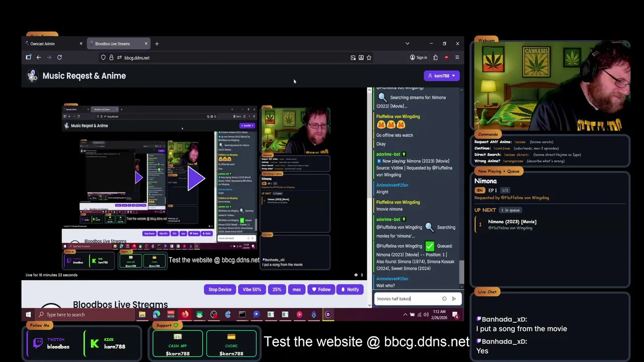The width and height of the screenshot is (644, 362).
Task: Click the 'Bloodbos Live Streams' page heading
Action: click(x=120, y=304)
